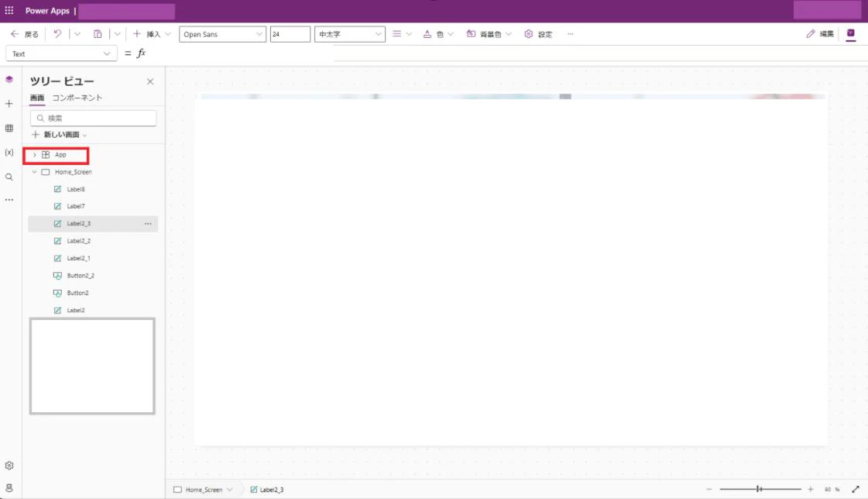868x499 pixels.
Task: Zoom in with the plus button
Action: (x=811, y=490)
